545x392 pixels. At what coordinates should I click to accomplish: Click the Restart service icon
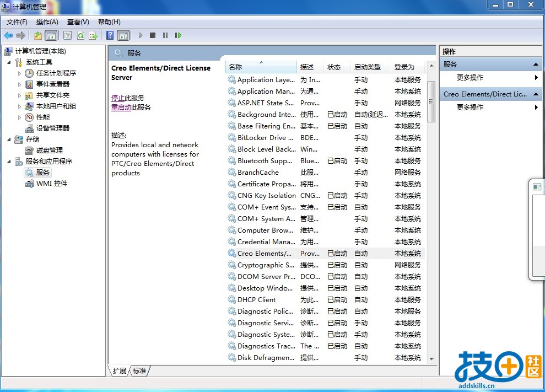178,35
